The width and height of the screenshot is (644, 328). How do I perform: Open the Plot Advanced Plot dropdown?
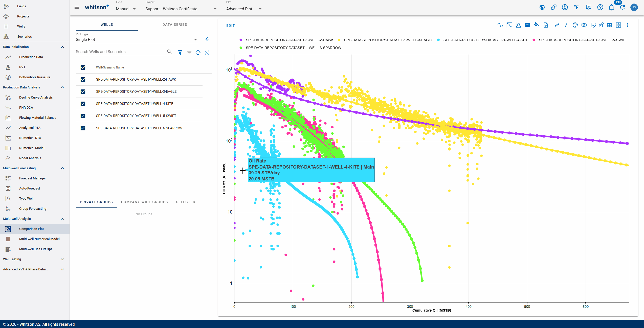tap(244, 9)
